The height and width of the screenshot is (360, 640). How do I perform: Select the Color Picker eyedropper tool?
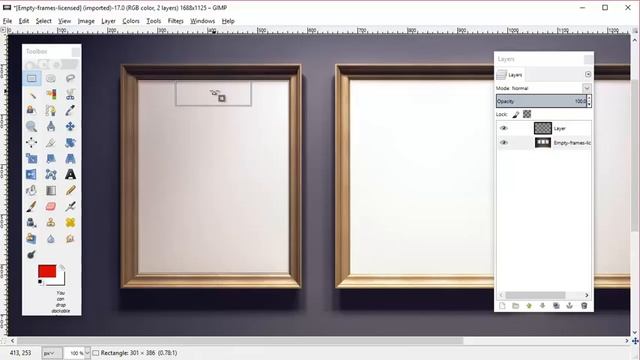(70, 110)
